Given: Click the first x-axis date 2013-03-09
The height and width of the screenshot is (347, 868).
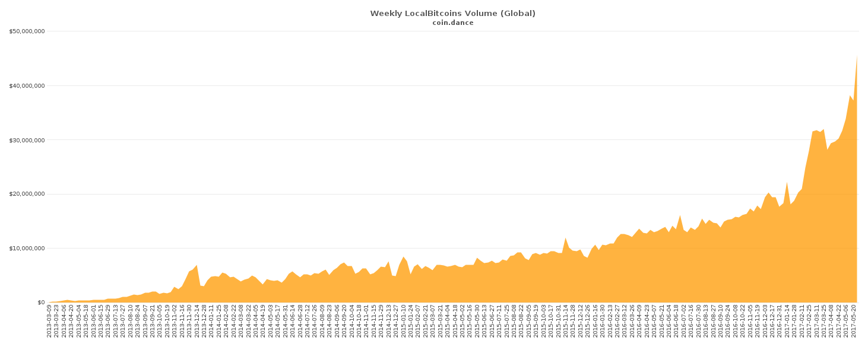Looking at the screenshot, I should coord(50,321).
